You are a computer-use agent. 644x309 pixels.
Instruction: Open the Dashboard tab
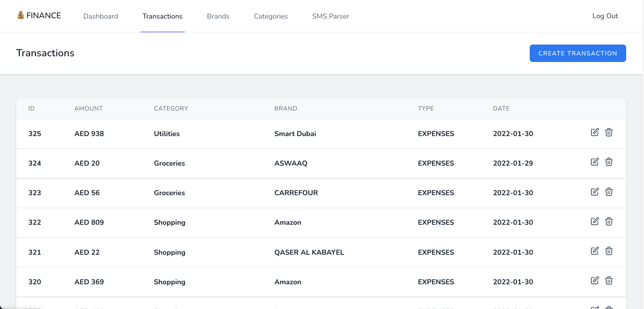[x=101, y=16]
